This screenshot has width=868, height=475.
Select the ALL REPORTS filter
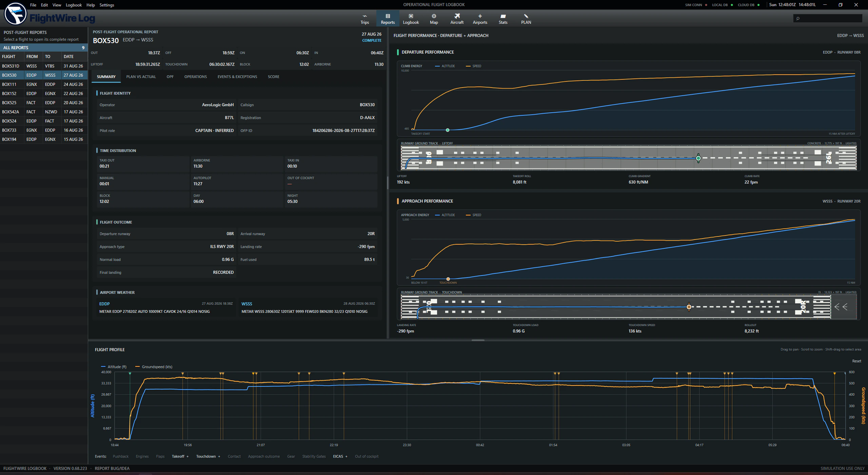[x=44, y=47]
